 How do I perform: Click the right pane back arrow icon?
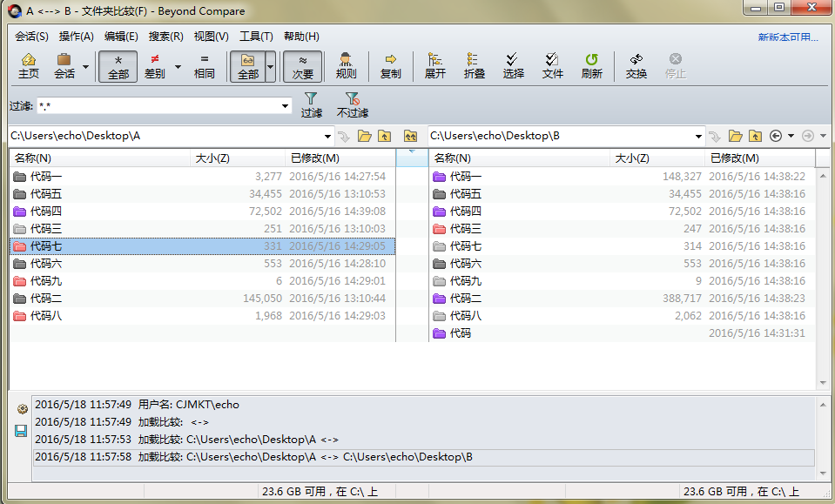[x=776, y=137]
